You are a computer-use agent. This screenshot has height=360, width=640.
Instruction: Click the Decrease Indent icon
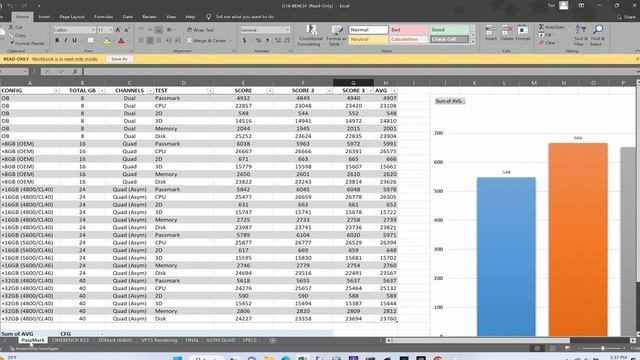tap(169, 40)
